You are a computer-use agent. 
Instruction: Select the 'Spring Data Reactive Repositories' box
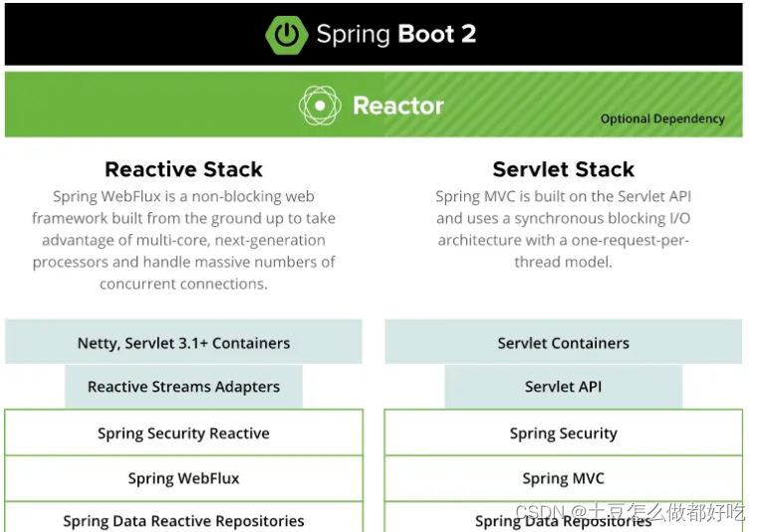[183, 517]
